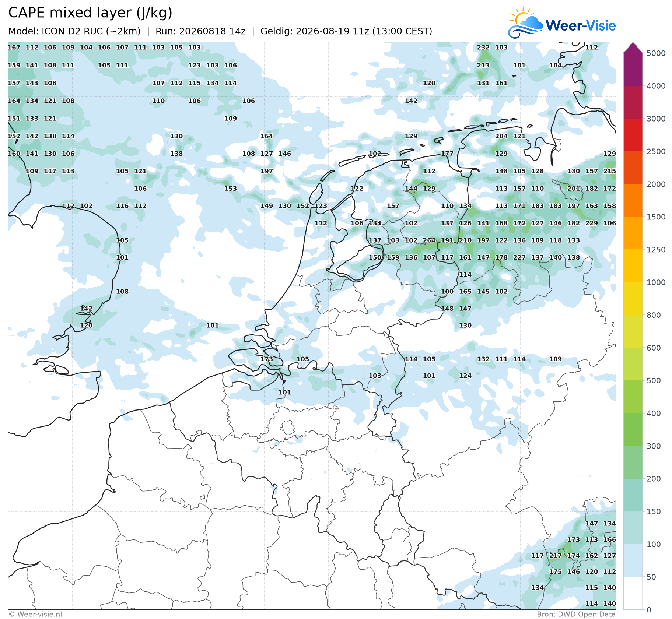Select the light blue 50-100 legend band
The width and height of the screenshot is (672, 619).
click(x=633, y=561)
